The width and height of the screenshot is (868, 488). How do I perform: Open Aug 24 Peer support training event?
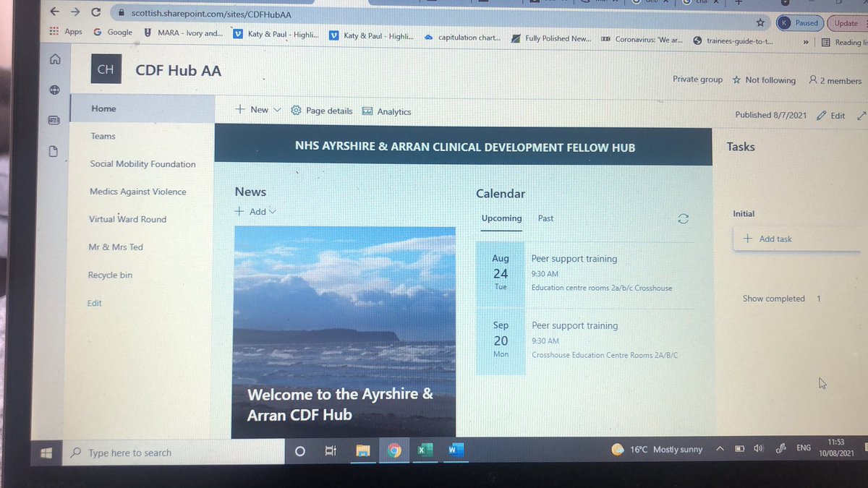click(x=585, y=273)
